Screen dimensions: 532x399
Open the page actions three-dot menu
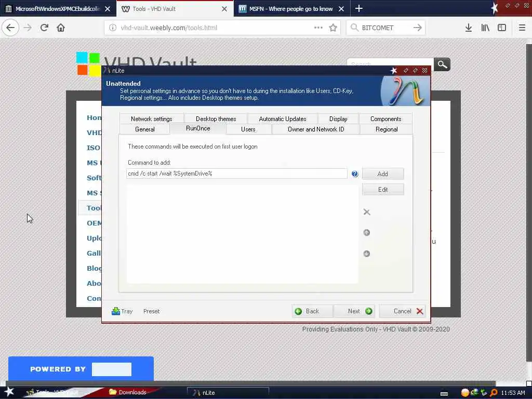tap(318, 28)
